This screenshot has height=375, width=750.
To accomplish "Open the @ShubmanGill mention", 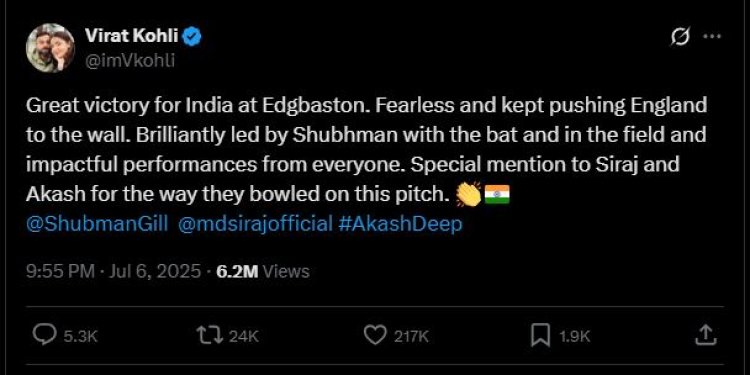I will [x=97, y=223].
